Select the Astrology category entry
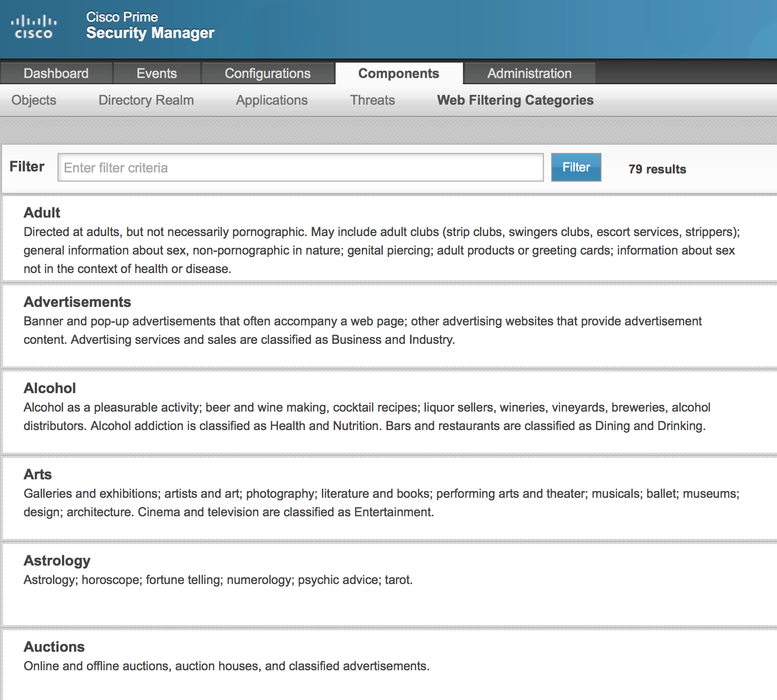Viewport: 777px width, 700px height. (57, 560)
